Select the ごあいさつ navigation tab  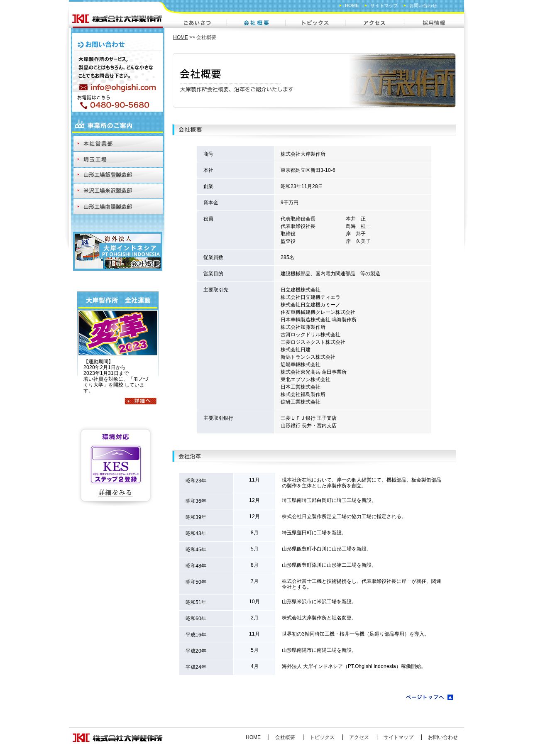point(197,23)
